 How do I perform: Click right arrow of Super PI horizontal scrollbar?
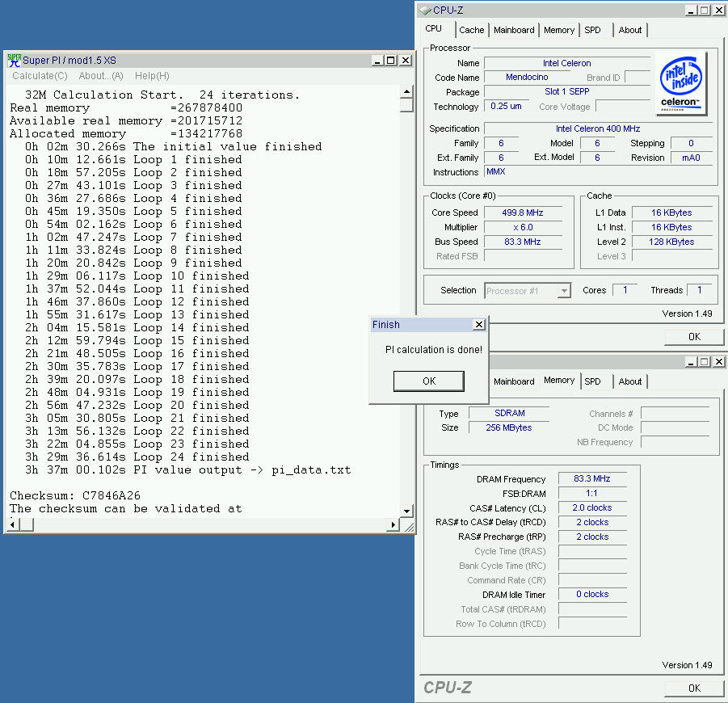[393, 524]
